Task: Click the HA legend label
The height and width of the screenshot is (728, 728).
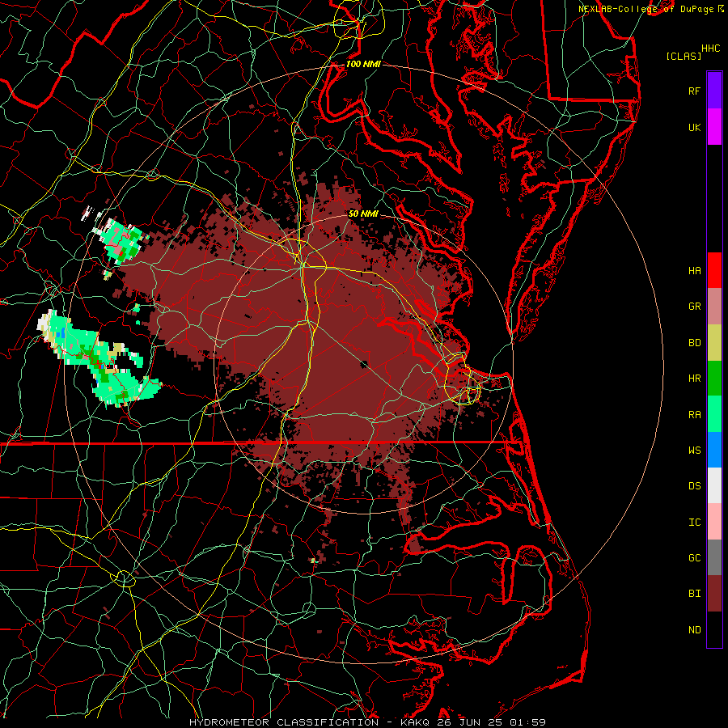Action: click(x=695, y=271)
